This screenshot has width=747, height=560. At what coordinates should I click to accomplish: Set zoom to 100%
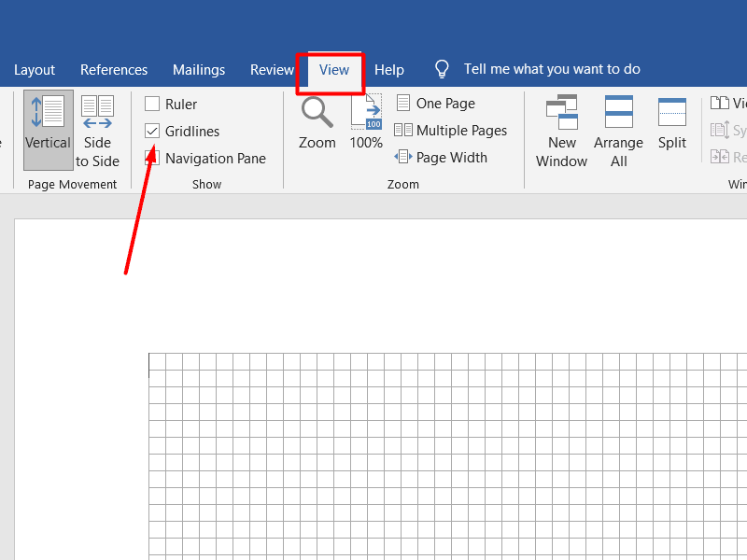[x=366, y=122]
